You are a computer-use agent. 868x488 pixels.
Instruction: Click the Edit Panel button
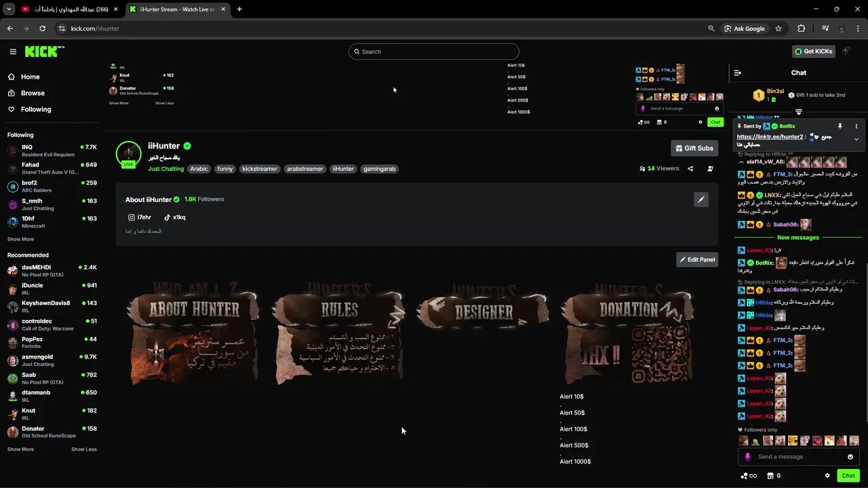coord(697,260)
